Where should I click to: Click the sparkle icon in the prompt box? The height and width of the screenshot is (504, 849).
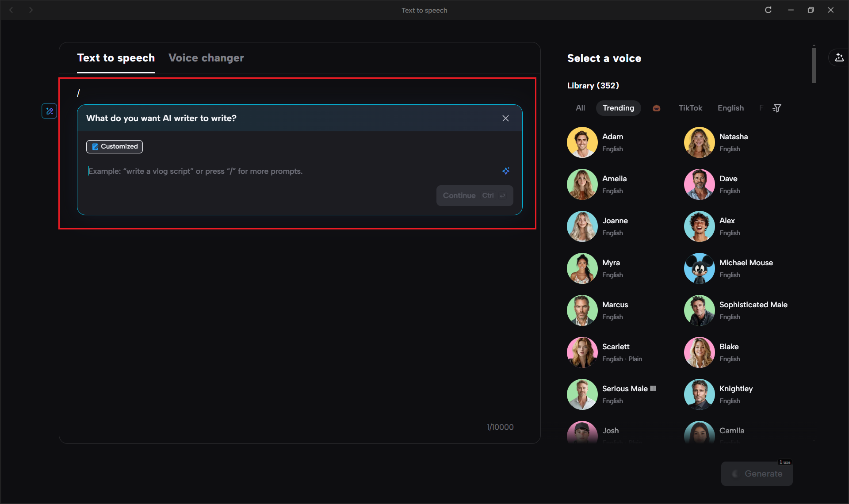[x=506, y=171]
